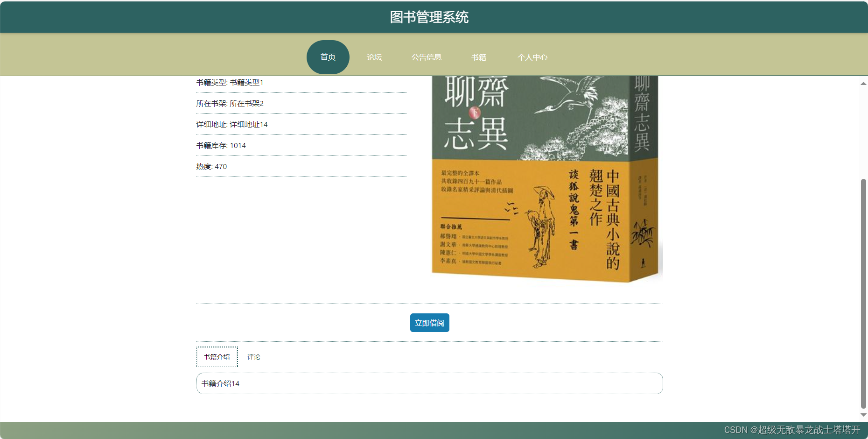
Task: Click the 立即借阅 borrow button
Action: point(429,323)
